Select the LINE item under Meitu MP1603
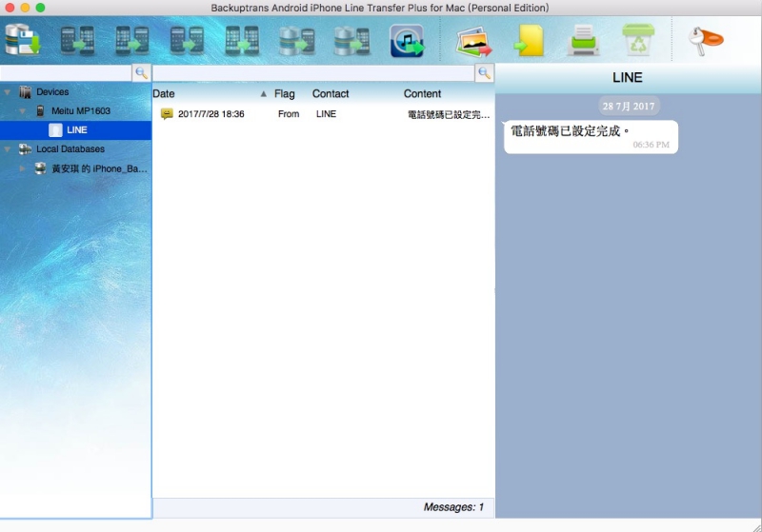 [x=76, y=130]
